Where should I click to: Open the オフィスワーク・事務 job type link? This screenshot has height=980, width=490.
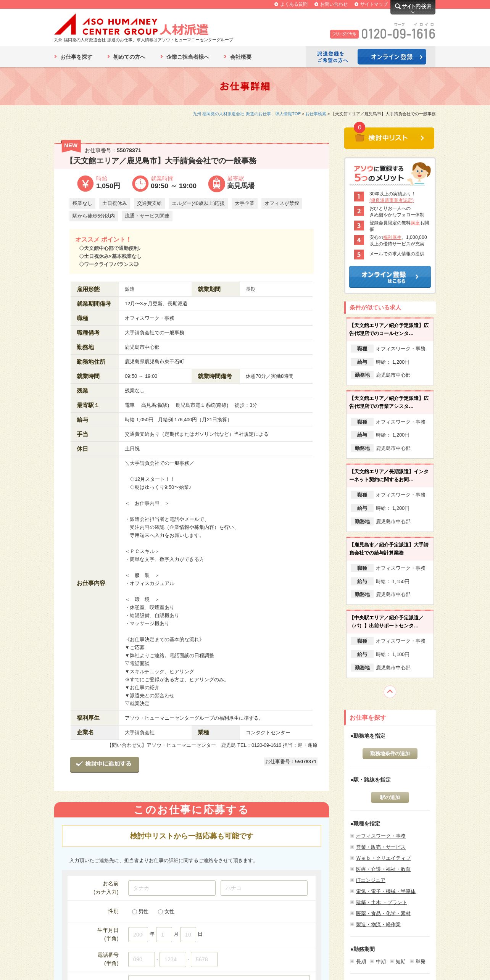(380, 836)
